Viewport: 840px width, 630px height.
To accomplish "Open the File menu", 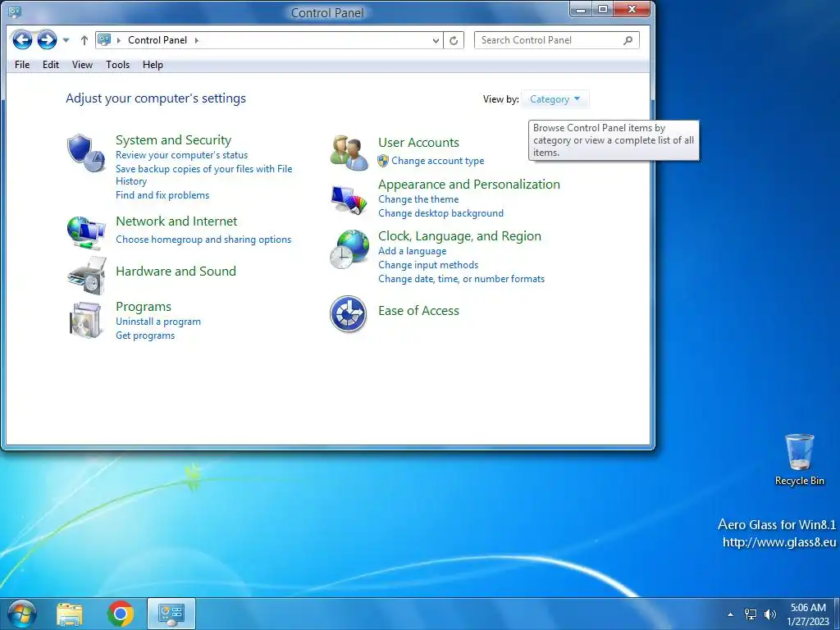I will pos(22,65).
